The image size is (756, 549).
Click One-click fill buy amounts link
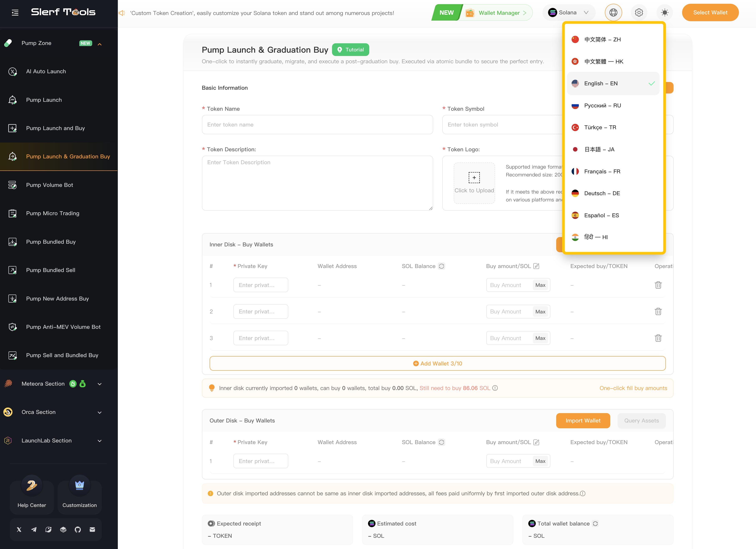click(x=633, y=388)
